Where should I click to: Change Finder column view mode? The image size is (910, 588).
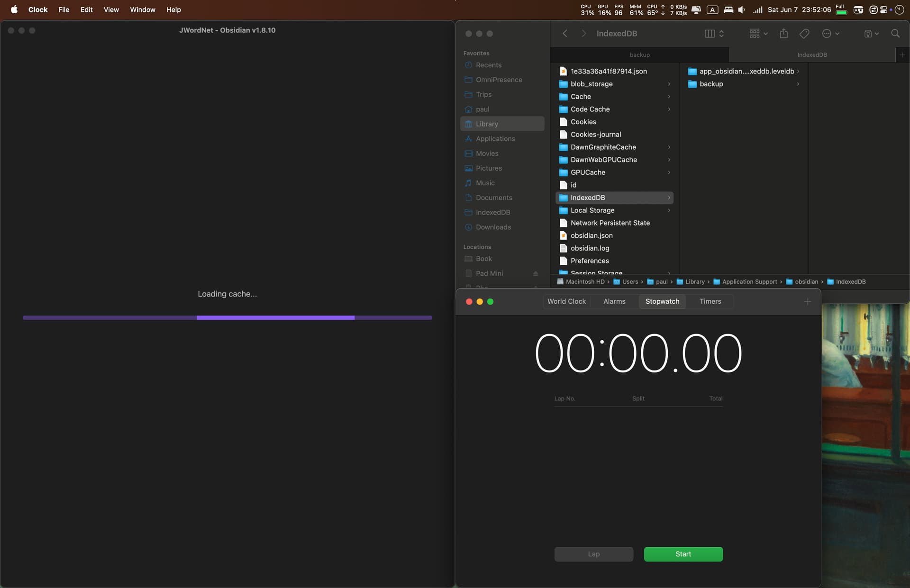point(714,34)
